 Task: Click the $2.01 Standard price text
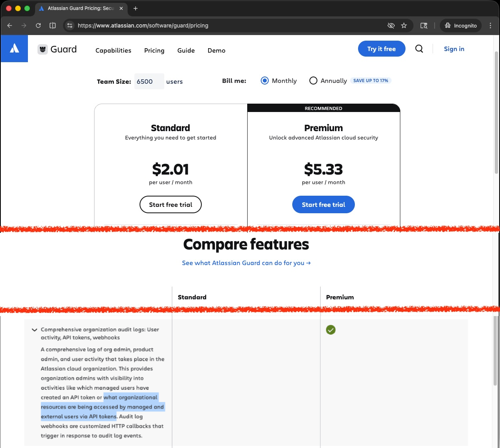171,169
